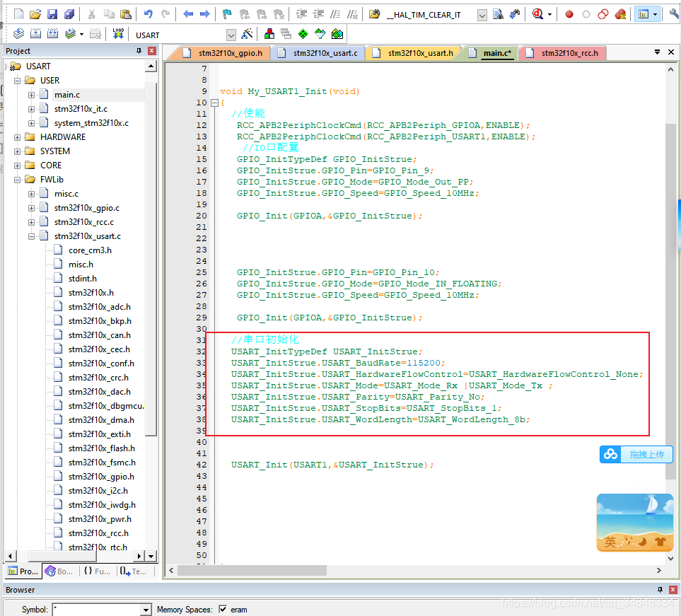
Task: Select the Templates bottom tab
Action: (134, 571)
